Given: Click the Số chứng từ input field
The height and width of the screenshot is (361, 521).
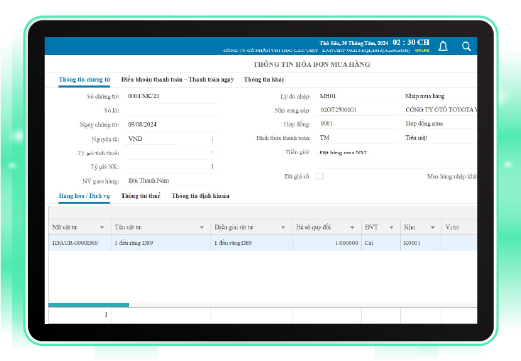Looking at the screenshot, I should 171,96.
